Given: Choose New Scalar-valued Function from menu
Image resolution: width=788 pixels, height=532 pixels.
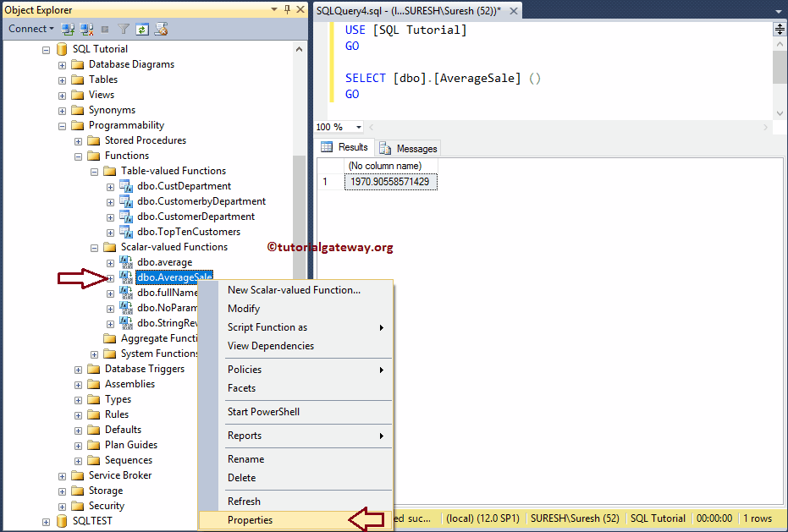Looking at the screenshot, I should (x=294, y=290).
